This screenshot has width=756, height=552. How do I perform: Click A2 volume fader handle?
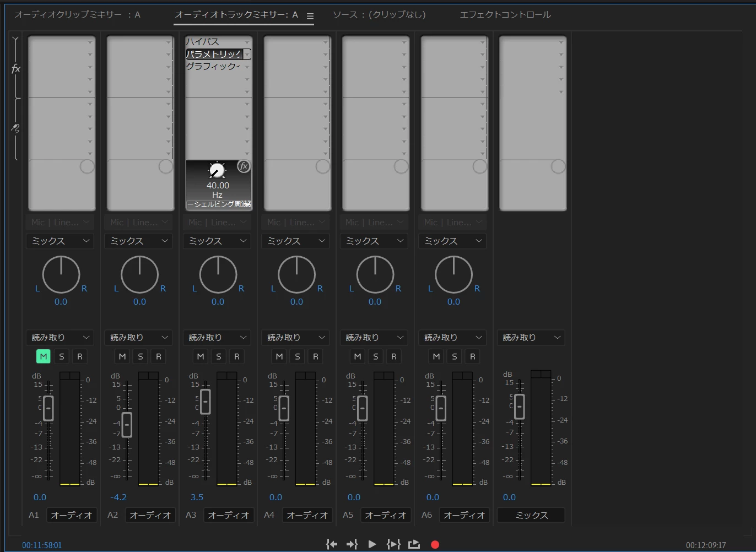[x=127, y=425]
